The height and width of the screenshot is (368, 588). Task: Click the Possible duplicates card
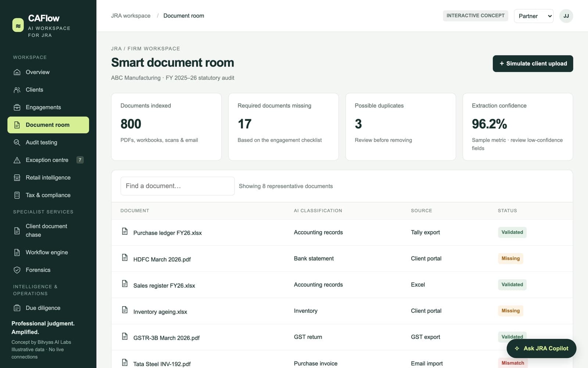401,127
